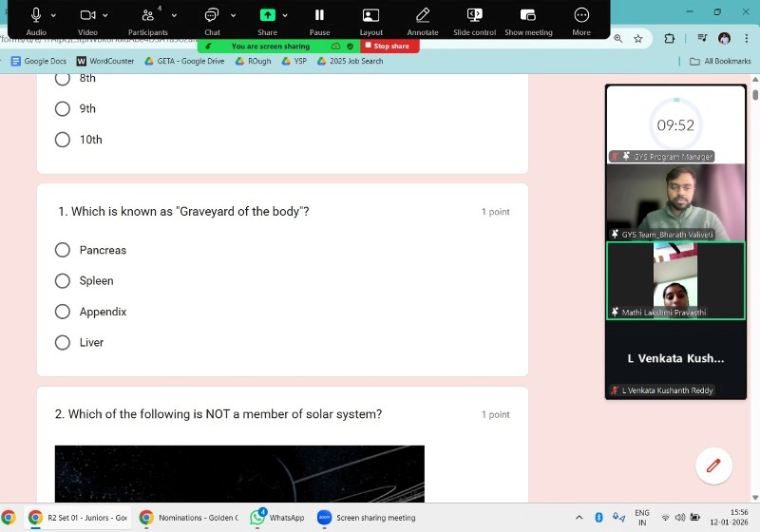Select the Pancreas option
The image size is (760, 532).
click(63, 250)
